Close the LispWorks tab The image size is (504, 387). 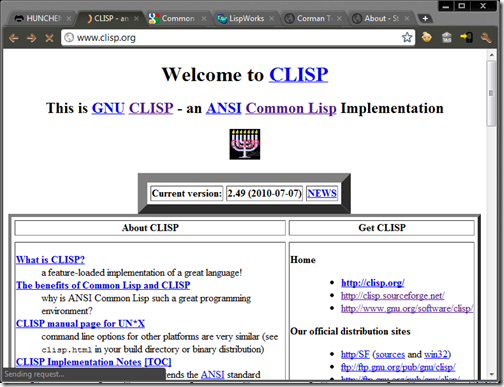coord(272,18)
